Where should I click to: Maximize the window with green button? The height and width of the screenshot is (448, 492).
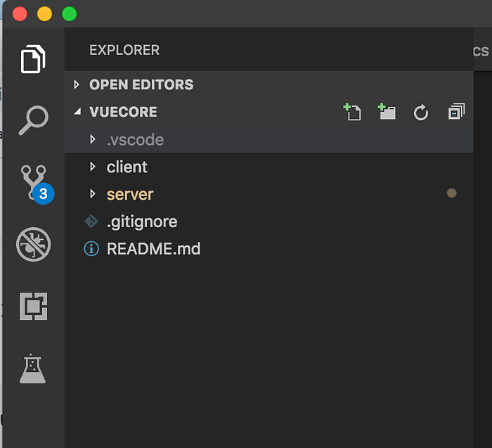coord(70,14)
